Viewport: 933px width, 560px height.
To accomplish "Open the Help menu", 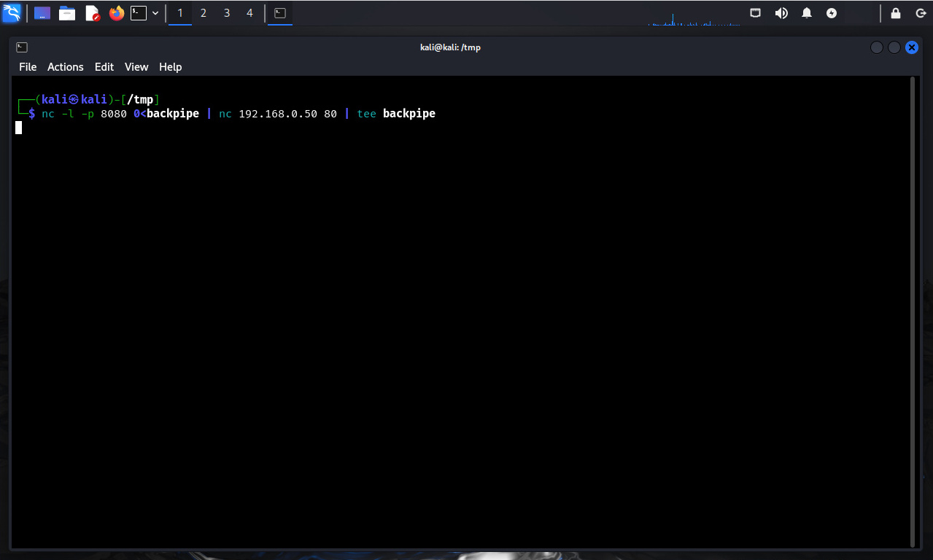I will (x=170, y=67).
